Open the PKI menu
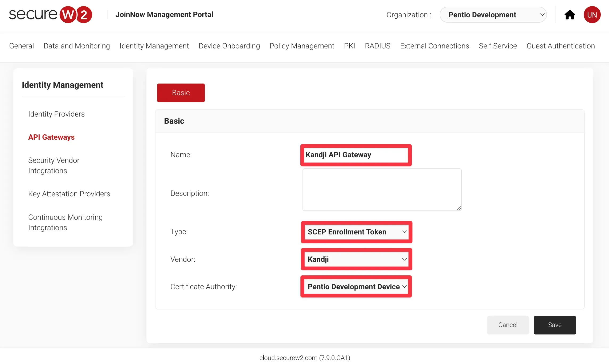 349,46
